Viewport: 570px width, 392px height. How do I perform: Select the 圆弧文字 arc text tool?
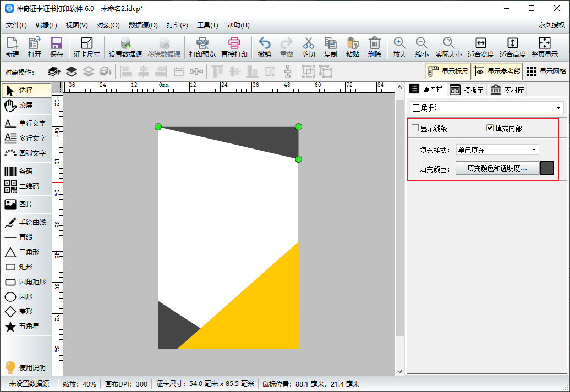point(26,153)
